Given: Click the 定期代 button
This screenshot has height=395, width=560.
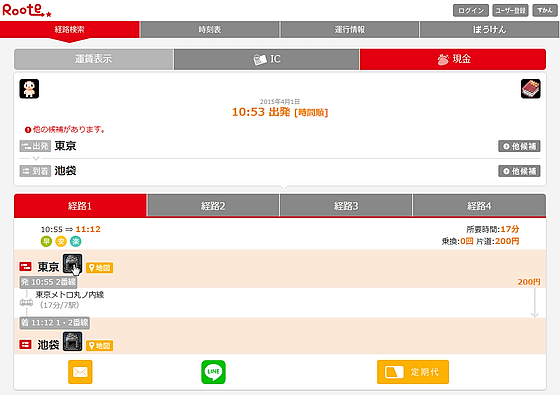Looking at the screenshot, I should pos(413,372).
